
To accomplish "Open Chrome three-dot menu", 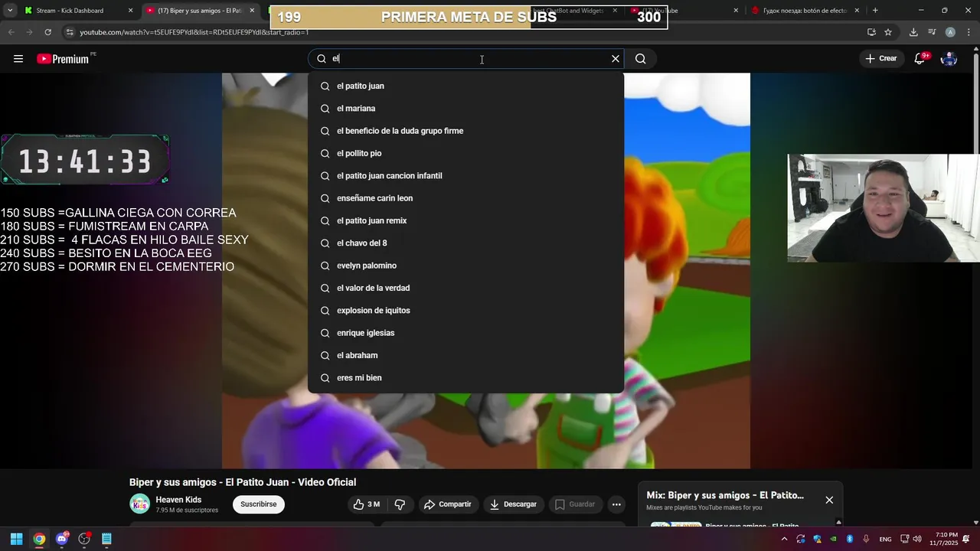I will point(967,32).
